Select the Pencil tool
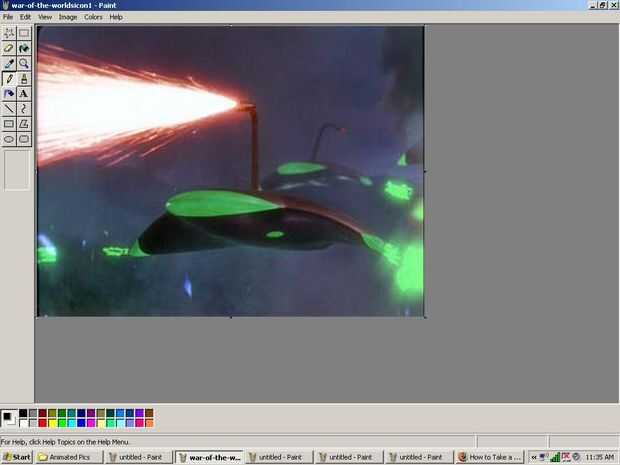 coord(9,79)
